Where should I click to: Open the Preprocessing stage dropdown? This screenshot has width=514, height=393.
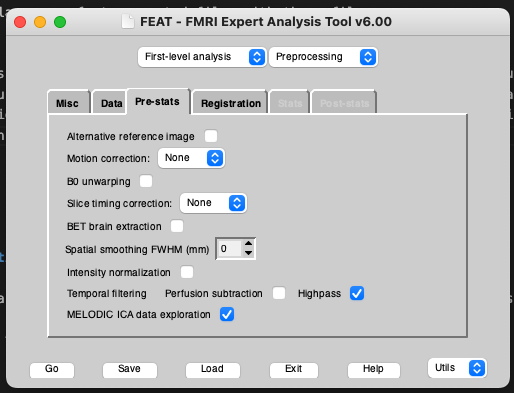pyautogui.click(x=323, y=57)
